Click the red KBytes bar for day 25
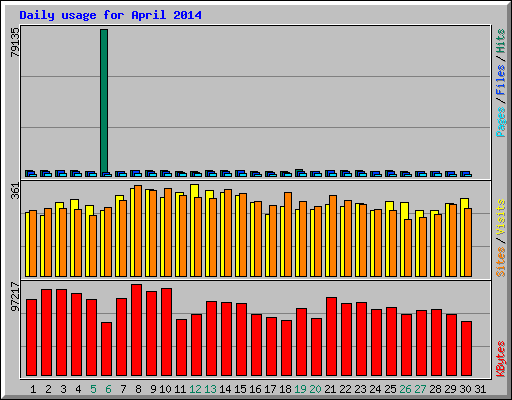The height and width of the screenshot is (400, 512). point(391,342)
